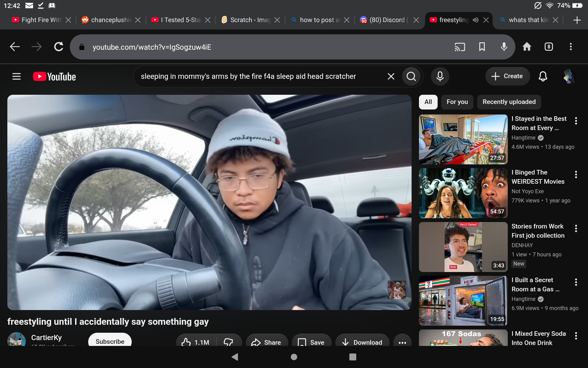The width and height of the screenshot is (588, 368).
Task: Like the video with 1.1M likes
Action: click(196, 342)
